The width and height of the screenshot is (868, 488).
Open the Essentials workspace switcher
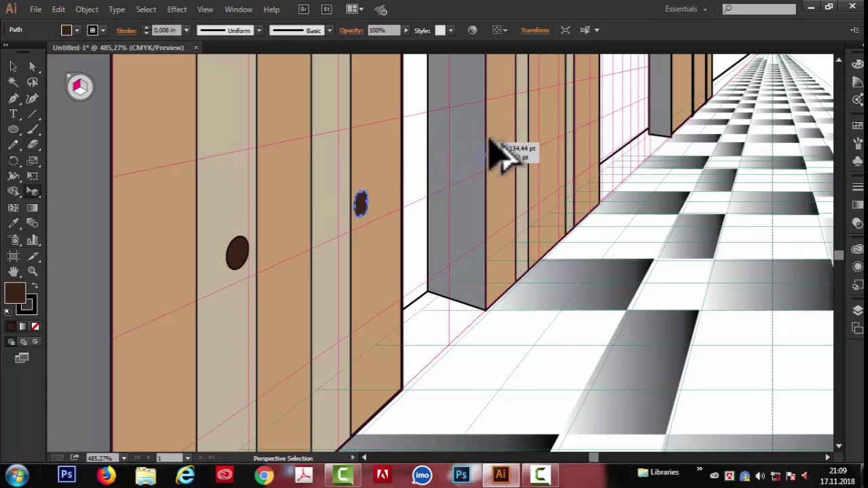click(686, 9)
